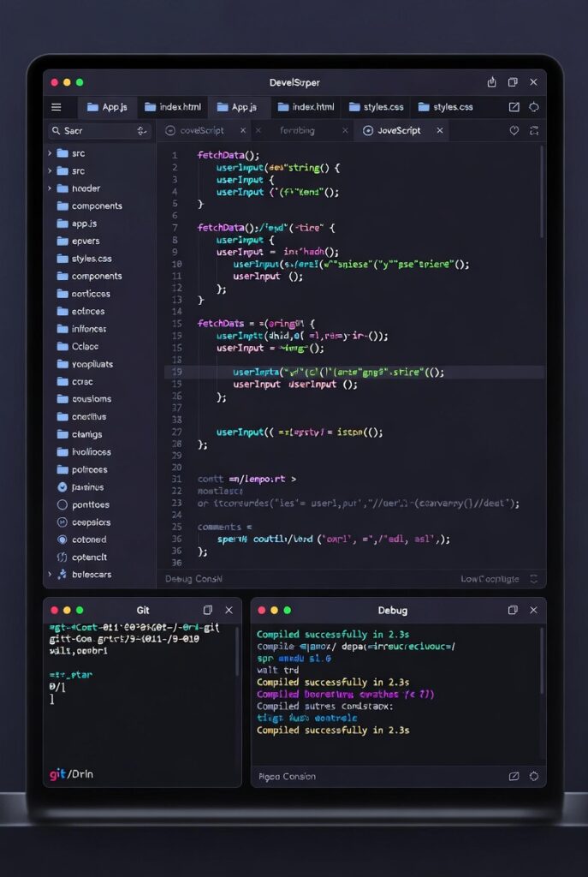
Task: Click the magnifier icon in the Sacr search box
Action: (56, 131)
